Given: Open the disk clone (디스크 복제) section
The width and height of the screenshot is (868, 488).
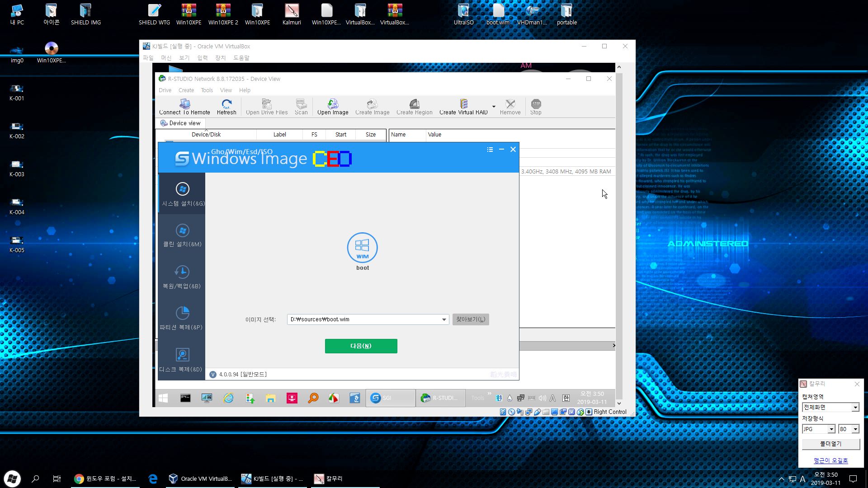Looking at the screenshot, I should (x=182, y=360).
